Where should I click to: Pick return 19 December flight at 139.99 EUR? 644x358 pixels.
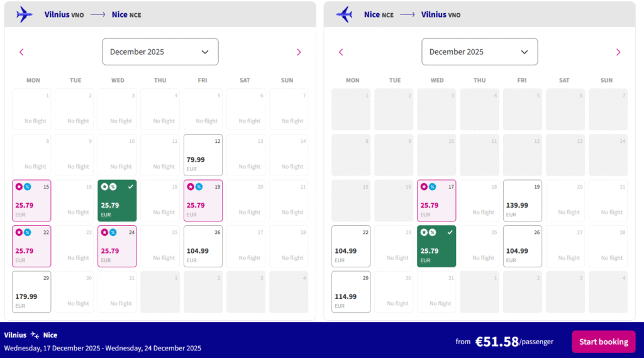pyautogui.click(x=523, y=201)
